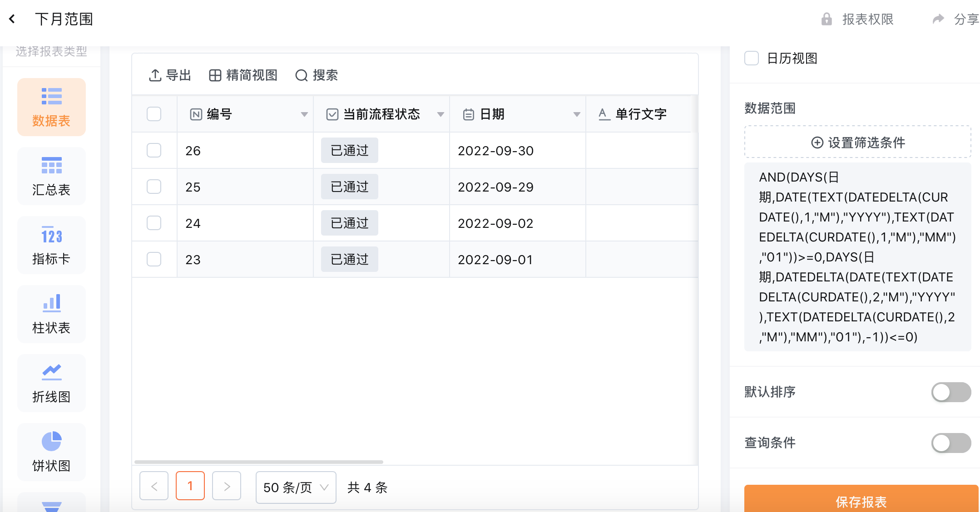Open the 搜索 search function
Image resolution: width=980 pixels, height=512 pixels.
317,75
